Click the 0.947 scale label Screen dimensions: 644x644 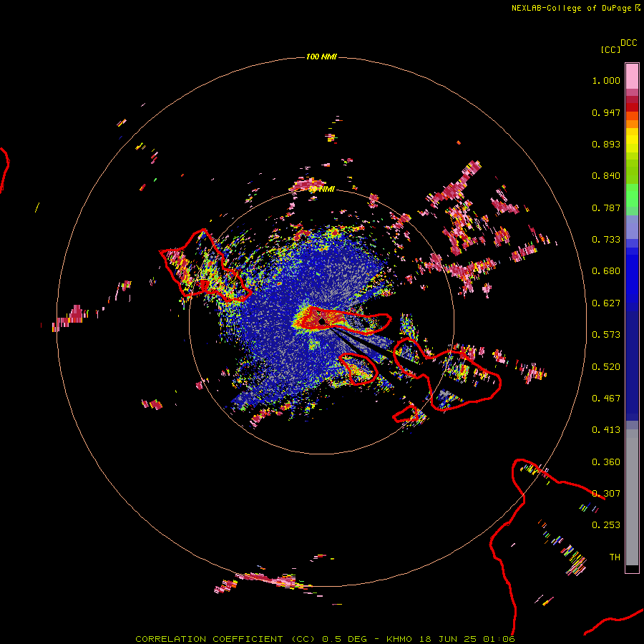click(606, 112)
